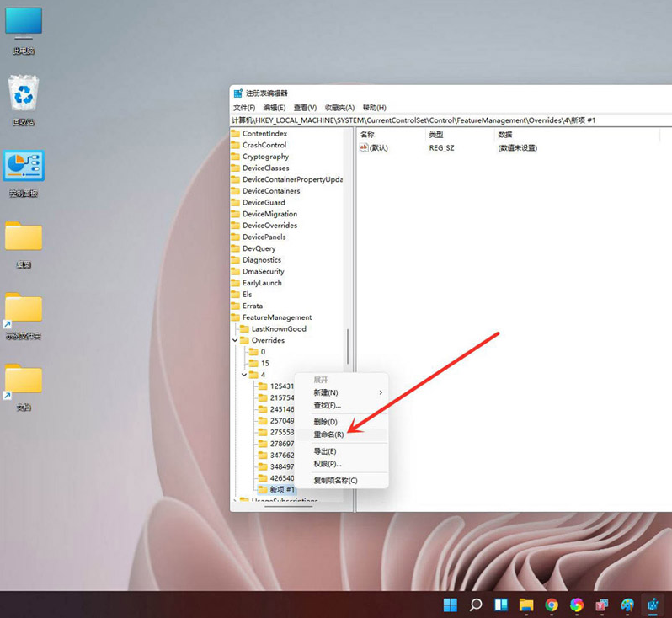The height and width of the screenshot is (618, 672).
Task: Choose 重命名(R) in the context menu
Action: click(328, 434)
